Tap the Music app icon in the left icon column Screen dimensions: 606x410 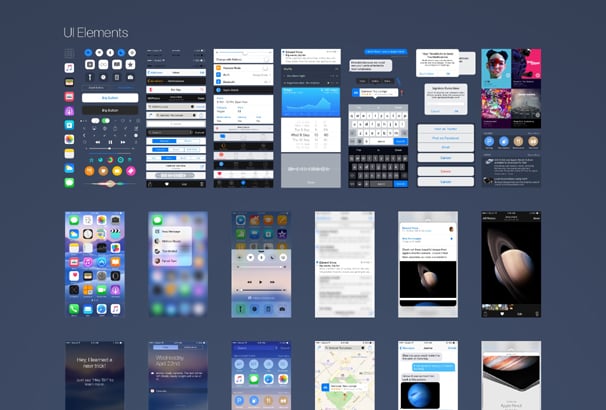pyautogui.click(x=69, y=68)
